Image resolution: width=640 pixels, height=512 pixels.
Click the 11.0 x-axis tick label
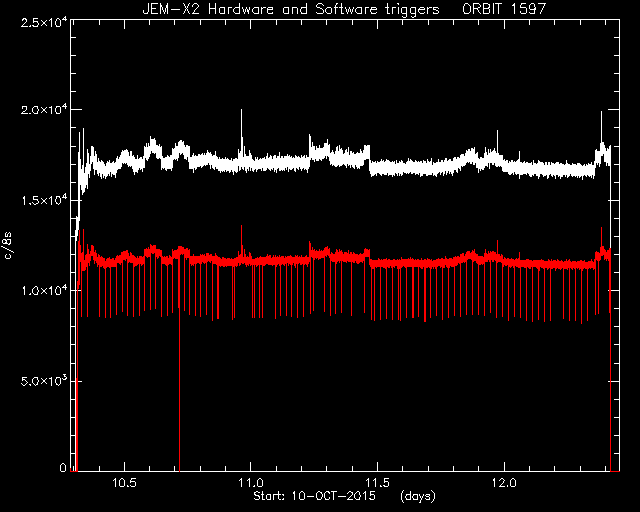point(251,483)
